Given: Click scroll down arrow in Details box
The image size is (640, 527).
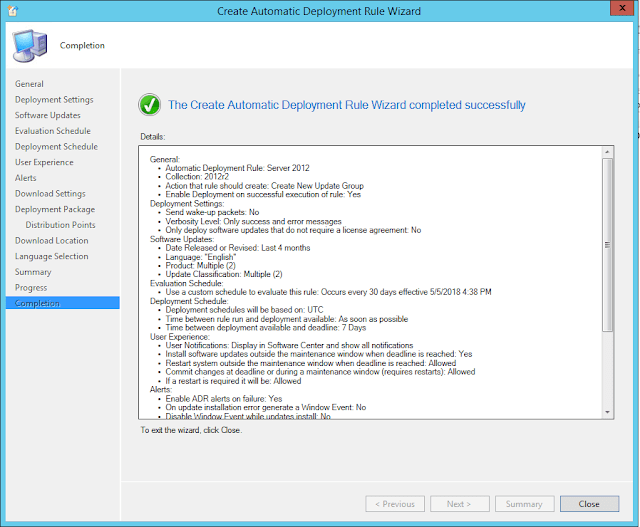Looking at the screenshot, I should click(606, 411).
